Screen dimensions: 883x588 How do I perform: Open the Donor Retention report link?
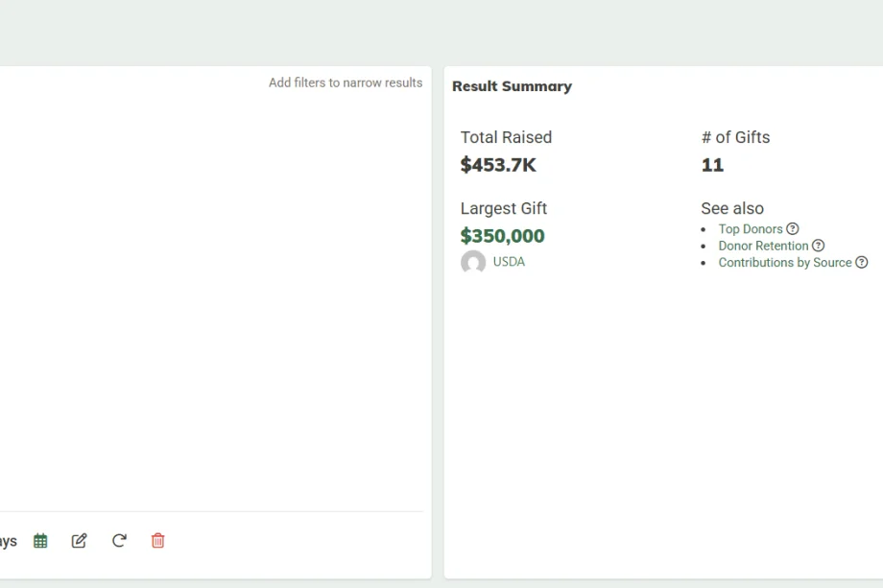(763, 246)
